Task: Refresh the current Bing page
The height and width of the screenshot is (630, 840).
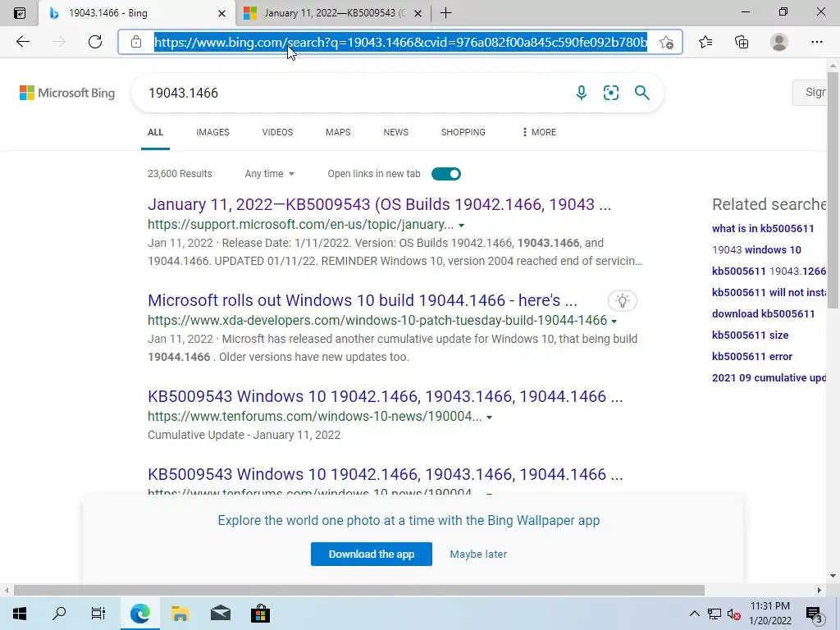Action: click(95, 42)
